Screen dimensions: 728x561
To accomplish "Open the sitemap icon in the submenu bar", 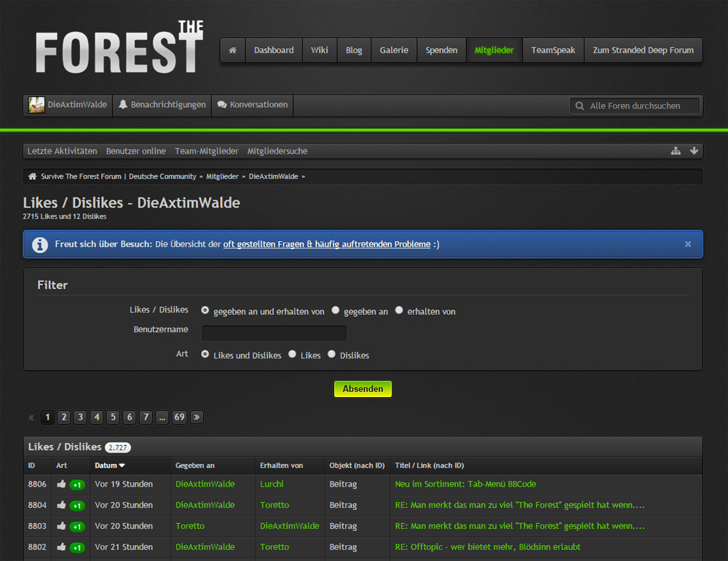I will click(x=676, y=151).
